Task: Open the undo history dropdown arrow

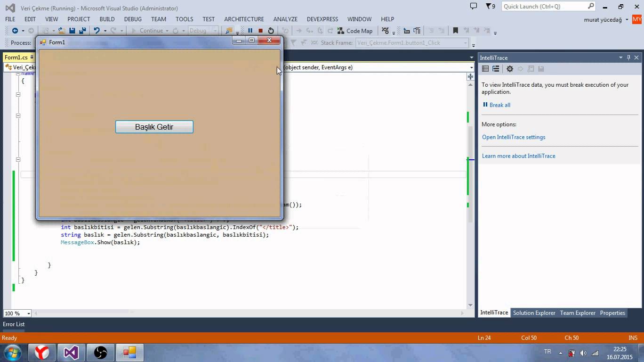Action: (x=105, y=31)
